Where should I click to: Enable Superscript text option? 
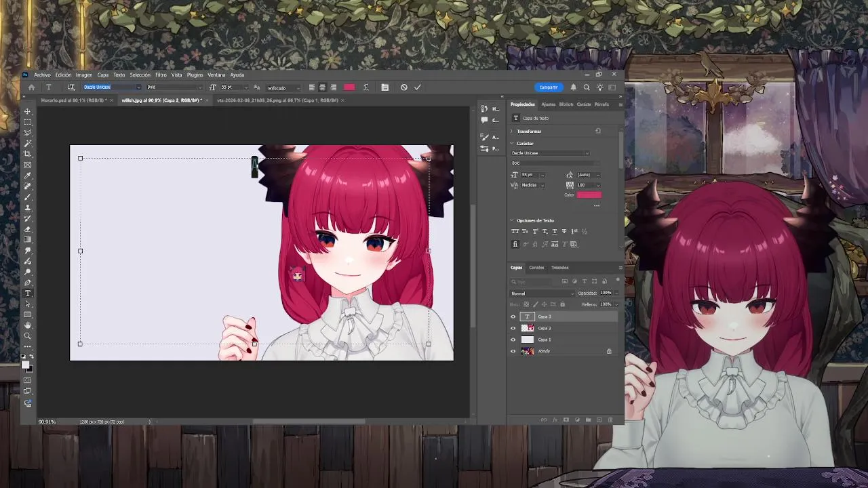pos(535,231)
